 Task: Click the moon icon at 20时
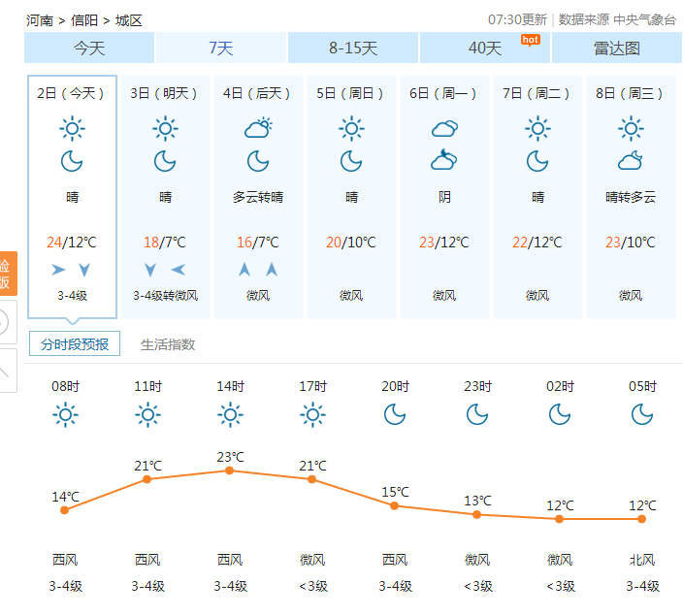coord(395,414)
